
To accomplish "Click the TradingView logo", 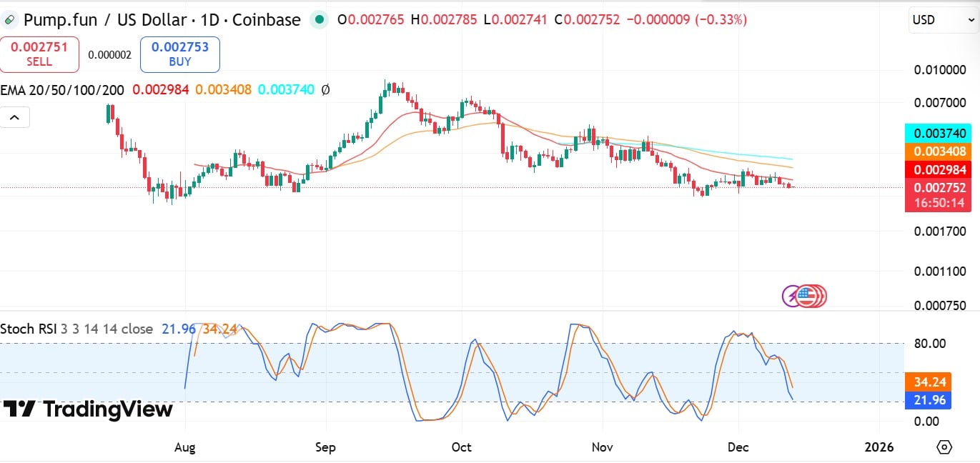I will point(88,409).
